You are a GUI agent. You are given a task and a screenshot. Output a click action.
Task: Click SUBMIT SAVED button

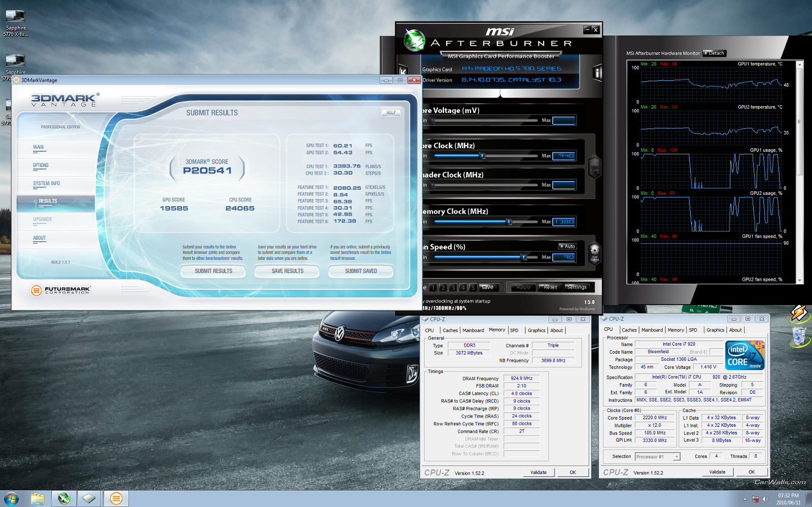pyautogui.click(x=361, y=272)
